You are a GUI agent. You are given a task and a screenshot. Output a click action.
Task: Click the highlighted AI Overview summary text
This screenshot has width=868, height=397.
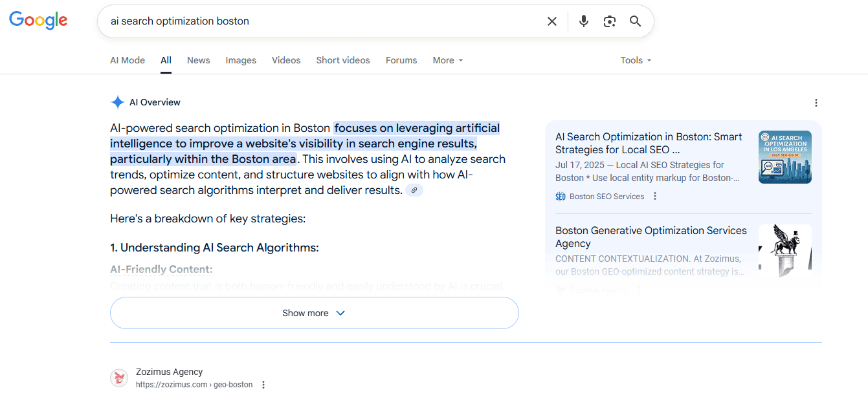click(305, 144)
